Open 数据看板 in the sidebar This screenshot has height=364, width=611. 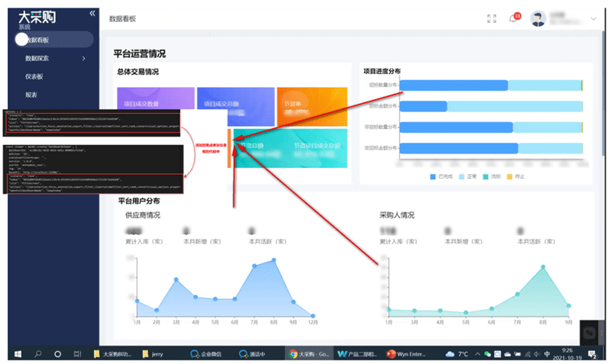[x=54, y=40]
